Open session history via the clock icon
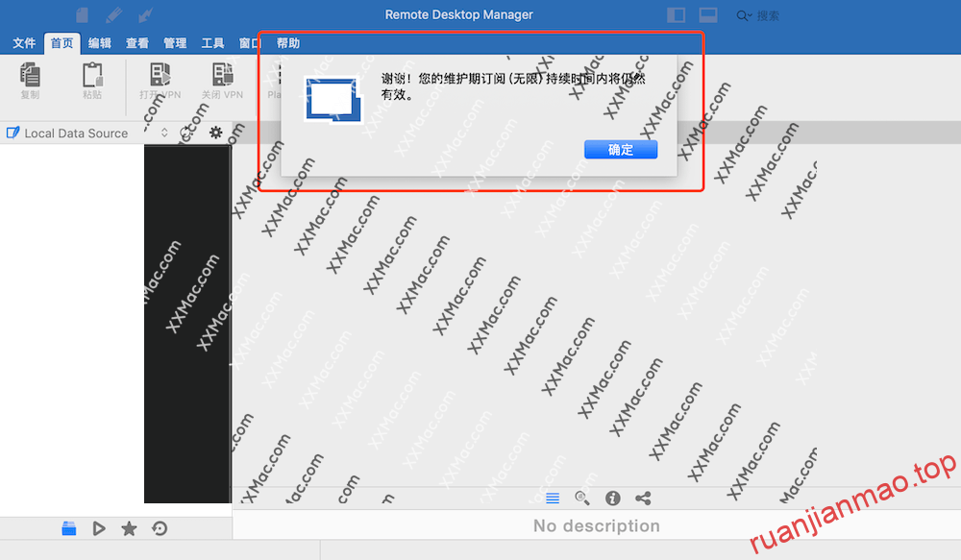 [x=160, y=527]
